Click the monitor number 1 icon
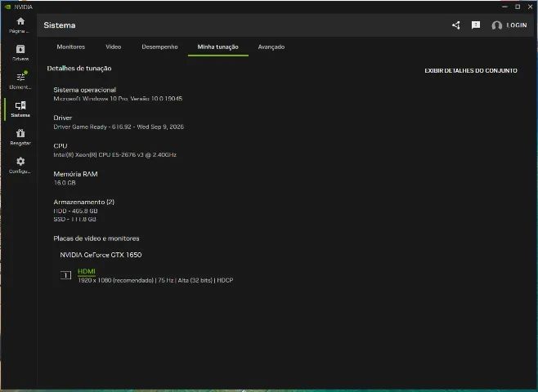 pos(65,275)
